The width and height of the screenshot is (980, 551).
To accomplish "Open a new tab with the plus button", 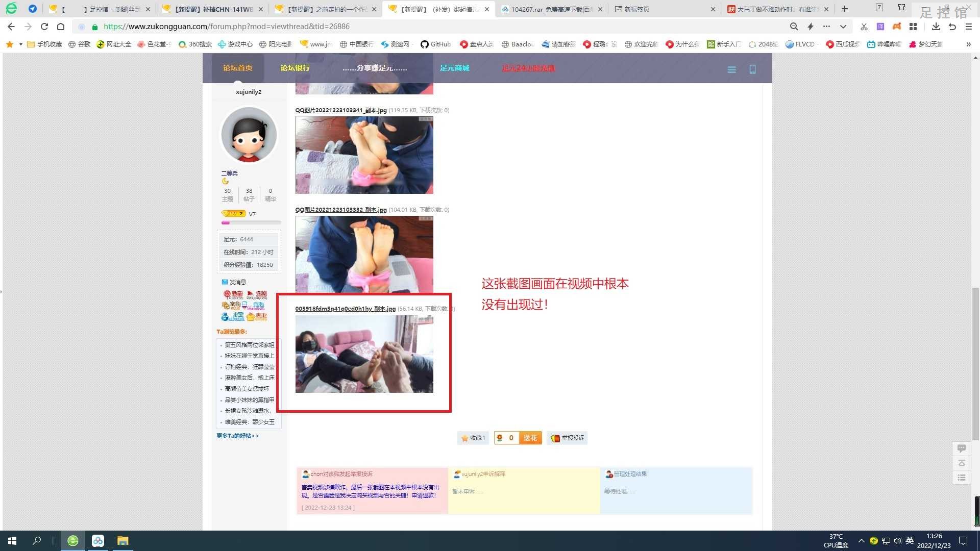I will point(845,9).
